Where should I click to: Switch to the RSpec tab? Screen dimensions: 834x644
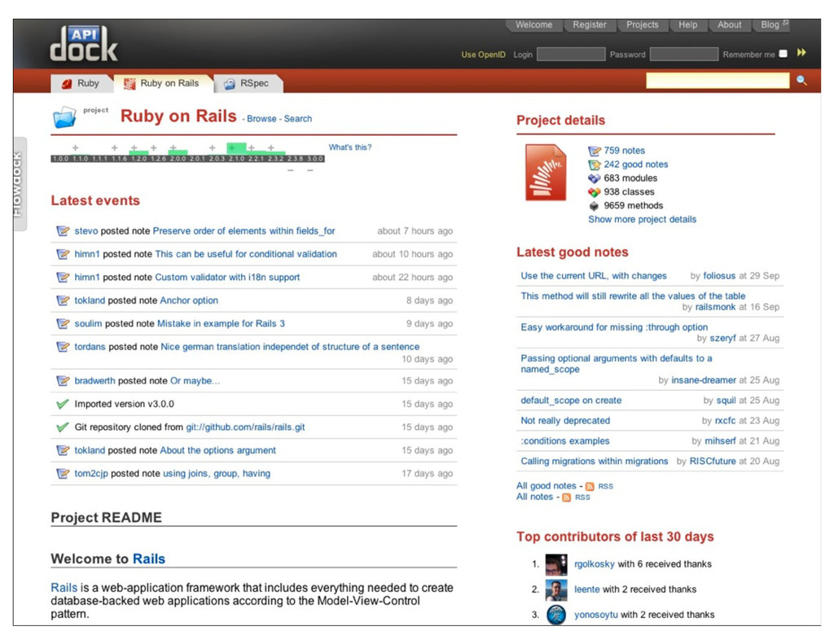[x=248, y=84]
